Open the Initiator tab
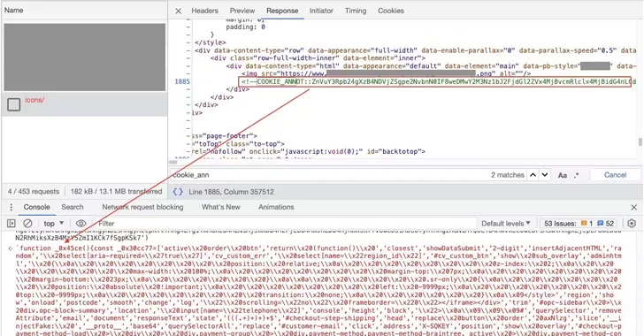644x336 pixels. coord(321,11)
